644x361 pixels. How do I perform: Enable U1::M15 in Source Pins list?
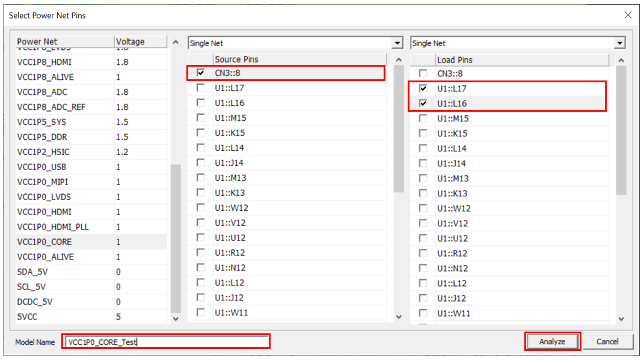[x=200, y=118]
